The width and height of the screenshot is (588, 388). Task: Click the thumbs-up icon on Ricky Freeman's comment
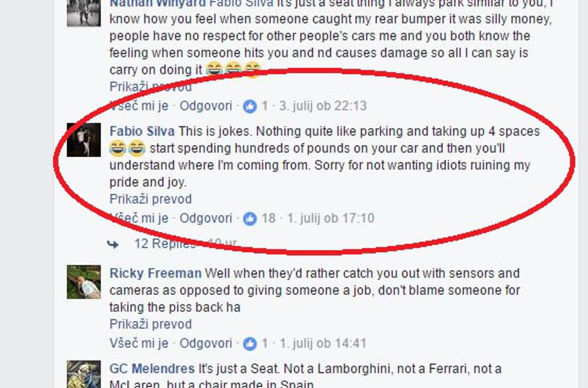[250, 343]
